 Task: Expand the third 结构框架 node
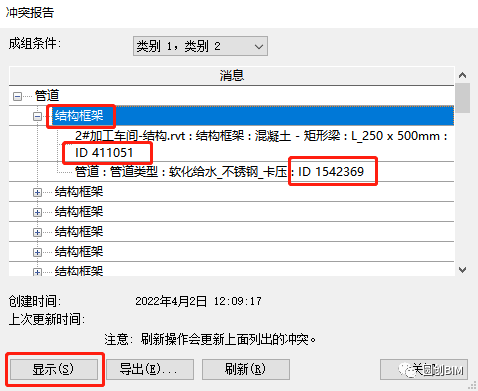pos(37,212)
